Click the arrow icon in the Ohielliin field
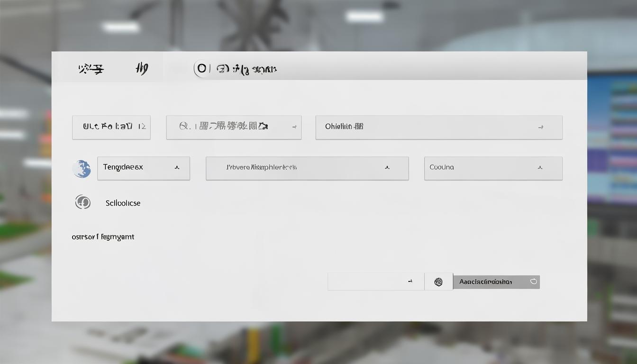Image resolution: width=637 pixels, height=364 pixels. (541, 127)
